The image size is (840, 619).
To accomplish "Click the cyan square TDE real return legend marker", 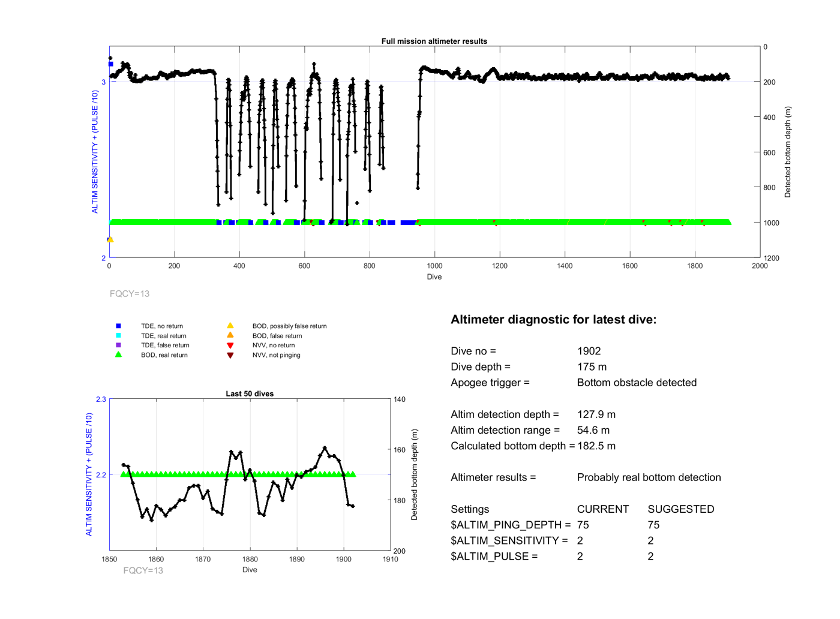I will (118, 336).
